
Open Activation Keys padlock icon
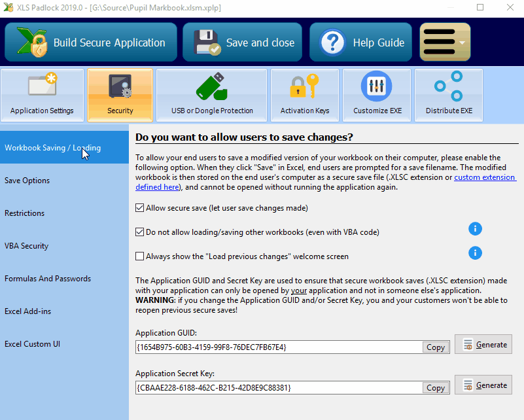tap(305, 87)
